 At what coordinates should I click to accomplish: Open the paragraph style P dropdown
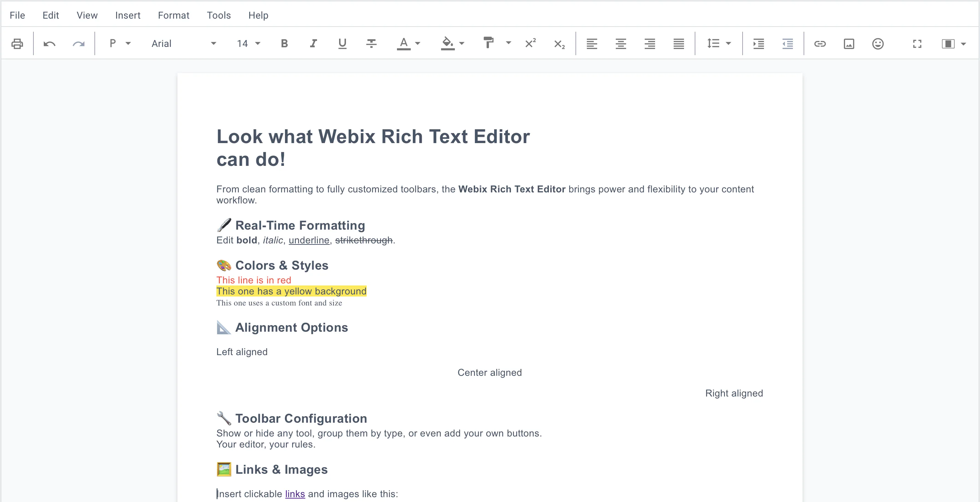tap(120, 44)
